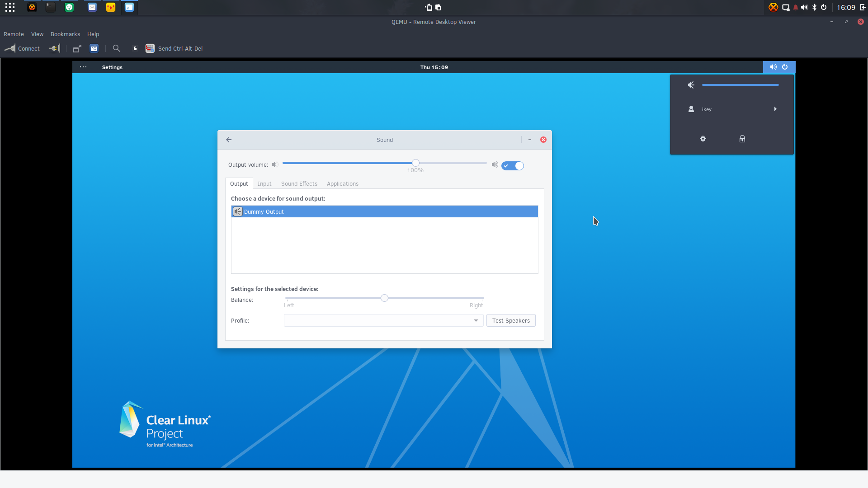Screen dimensions: 868x488
Task: Open the terminal from the host taskbar
Action: (x=51, y=7)
